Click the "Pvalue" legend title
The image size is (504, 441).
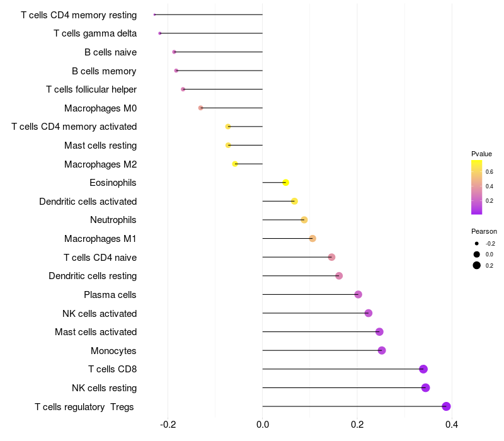481,154
